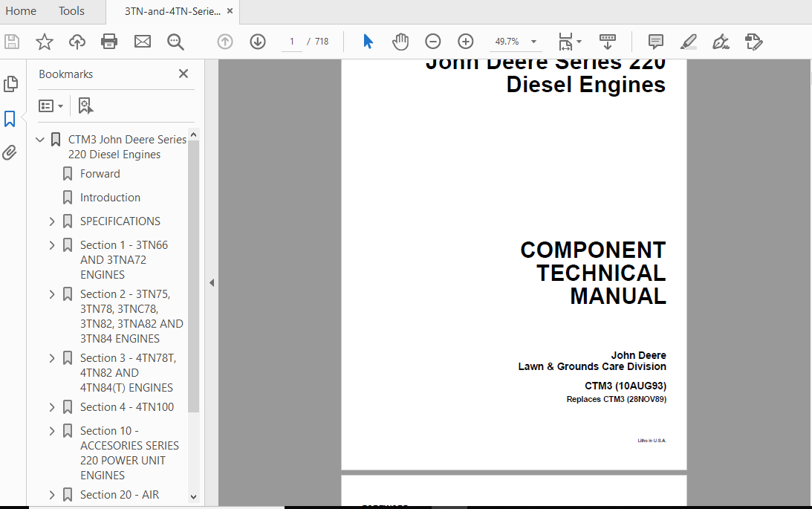The image size is (812, 509).
Task: Select the highlight text tool
Action: (688, 42)
